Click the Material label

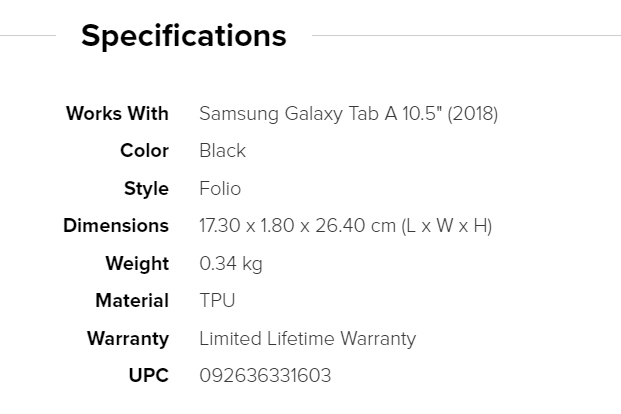(132, 301)
